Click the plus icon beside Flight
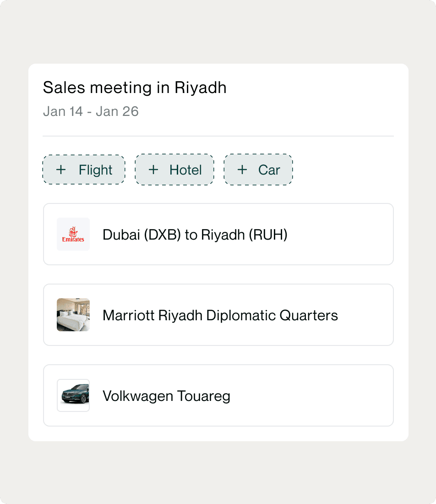This screenshot has width=436, height=504. pyautogui.click(x=61, y=170)
